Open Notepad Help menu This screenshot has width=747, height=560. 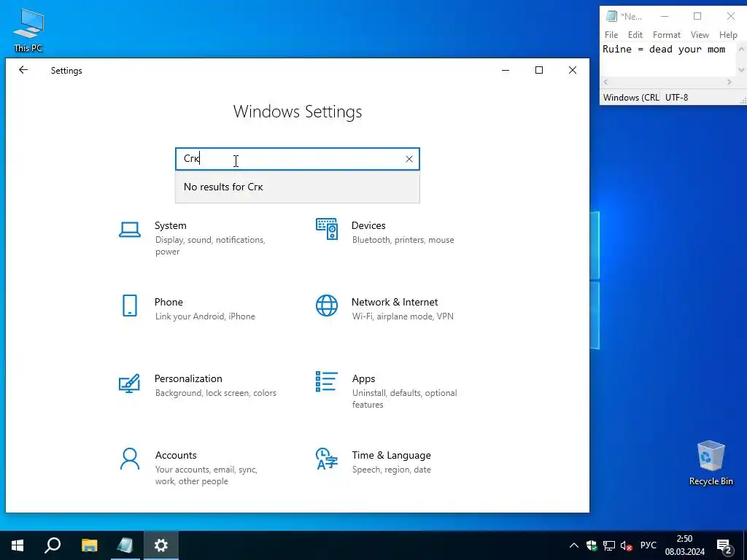click(x=728, y=35)
